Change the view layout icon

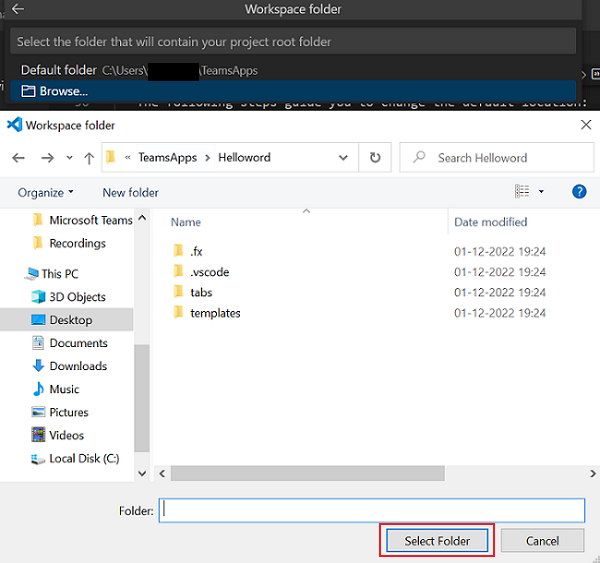(522, 191)
